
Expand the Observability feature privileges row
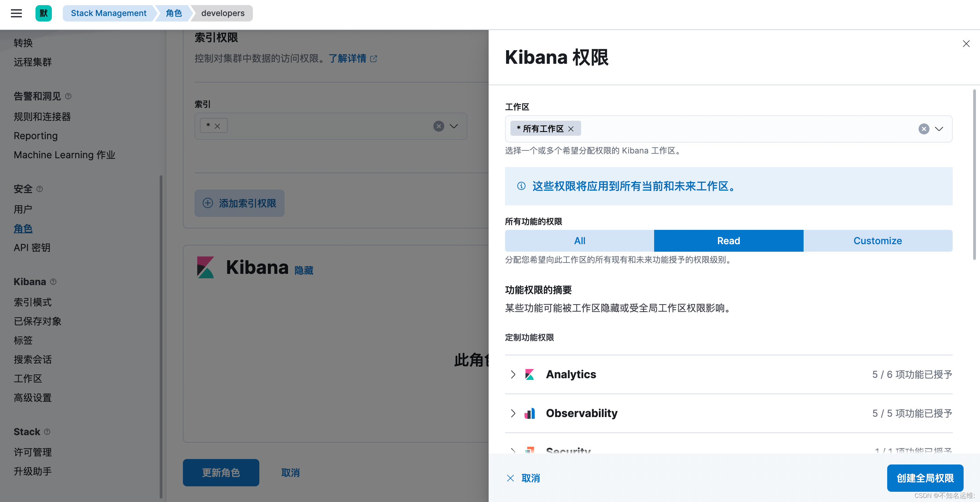coord(513,413)
